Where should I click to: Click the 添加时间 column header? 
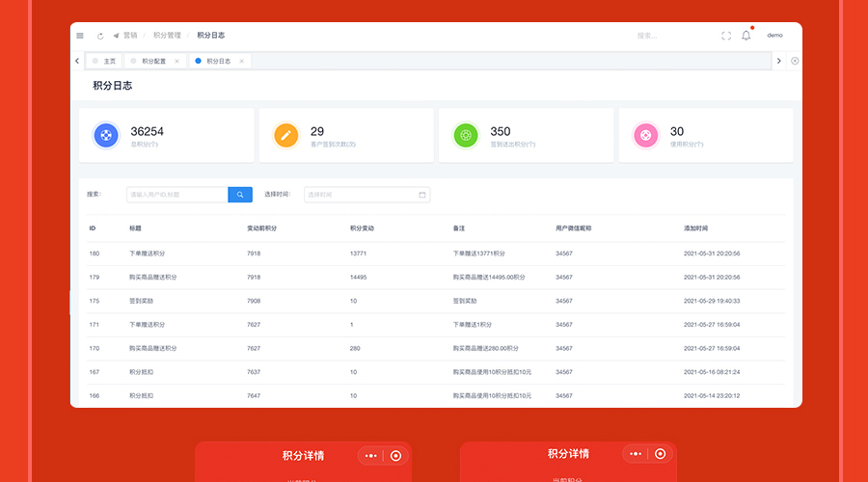[x=695, y=228]
